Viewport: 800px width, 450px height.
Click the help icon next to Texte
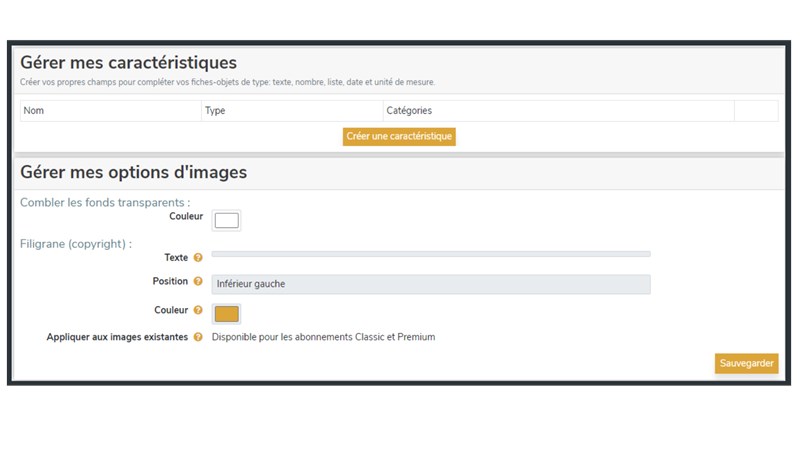[x=198, y=258]
